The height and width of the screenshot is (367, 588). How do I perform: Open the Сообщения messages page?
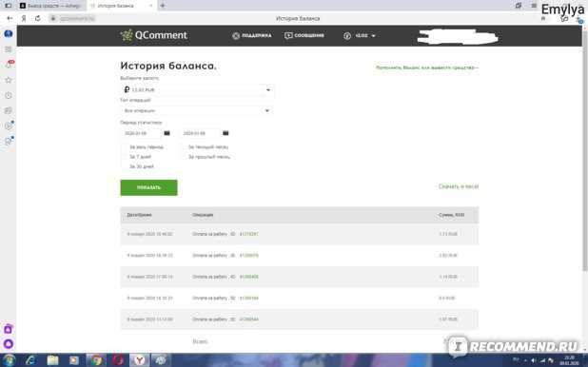point(304,35)
